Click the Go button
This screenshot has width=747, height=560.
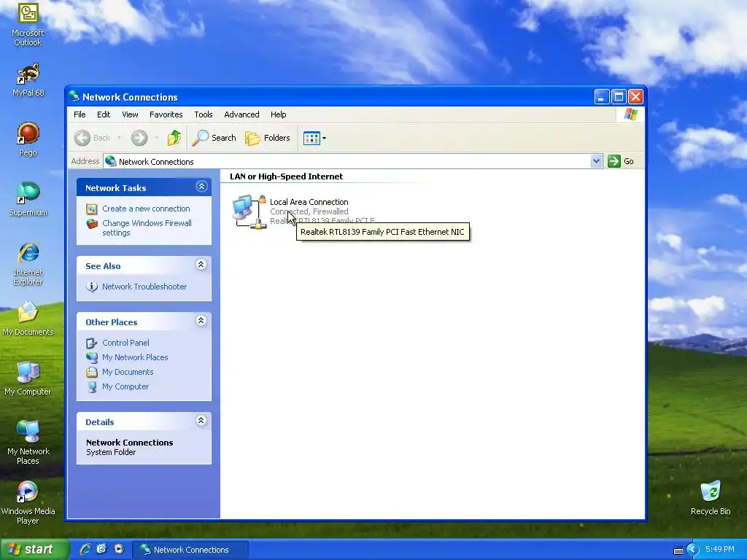click(622, 161)
